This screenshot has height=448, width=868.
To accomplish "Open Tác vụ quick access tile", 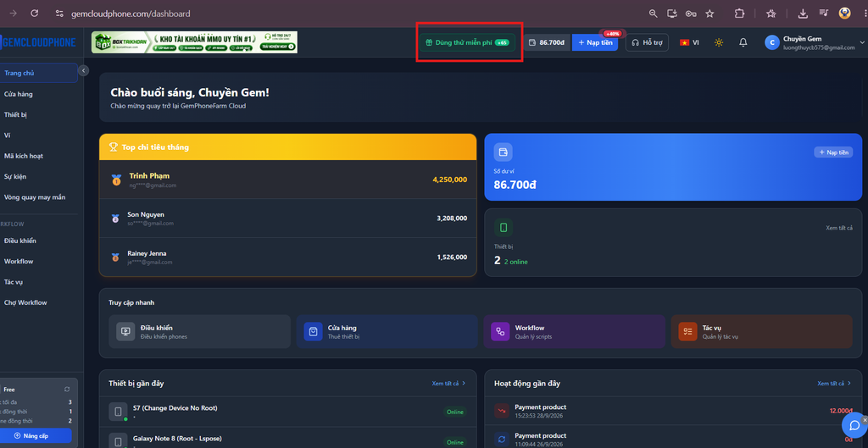I will [x=762, y=332].
